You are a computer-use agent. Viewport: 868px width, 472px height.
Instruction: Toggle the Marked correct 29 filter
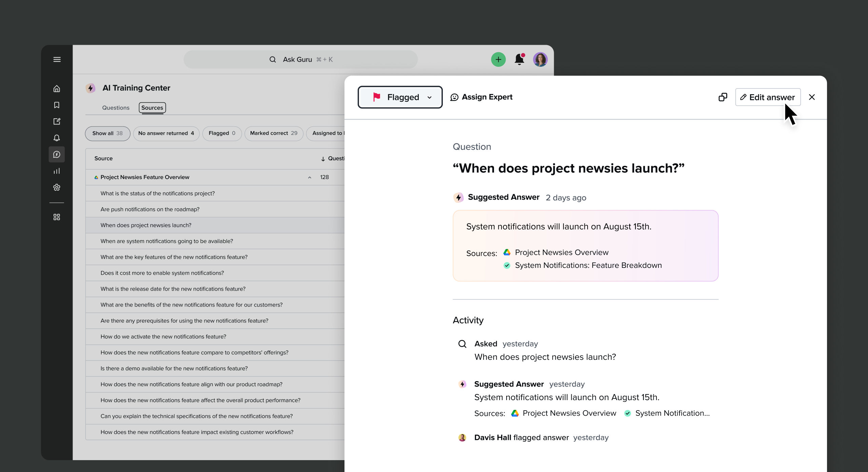pyautogui.click(x=273, y=133)
